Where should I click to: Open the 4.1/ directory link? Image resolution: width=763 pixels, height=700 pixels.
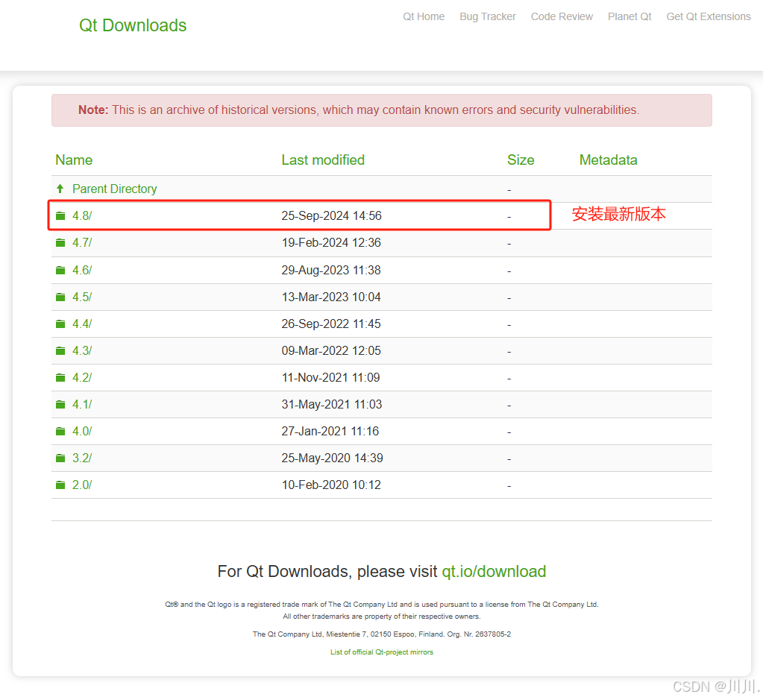point(82,404)
